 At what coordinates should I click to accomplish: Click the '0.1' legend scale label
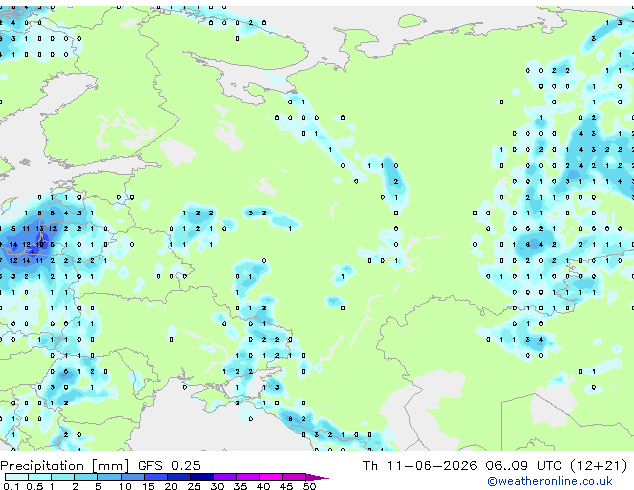tap(11, 486)
